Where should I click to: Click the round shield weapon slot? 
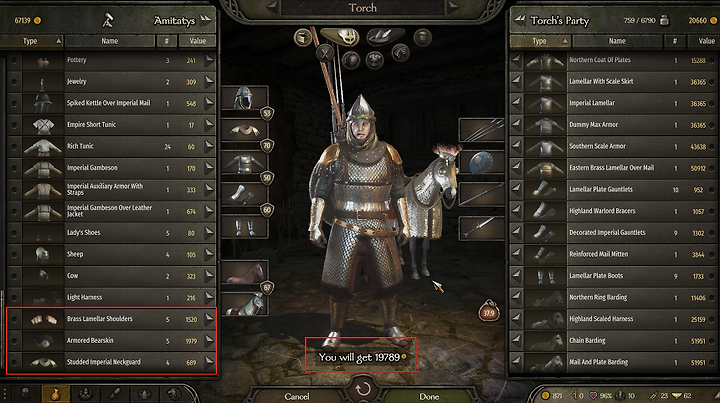tap(481, 162)
